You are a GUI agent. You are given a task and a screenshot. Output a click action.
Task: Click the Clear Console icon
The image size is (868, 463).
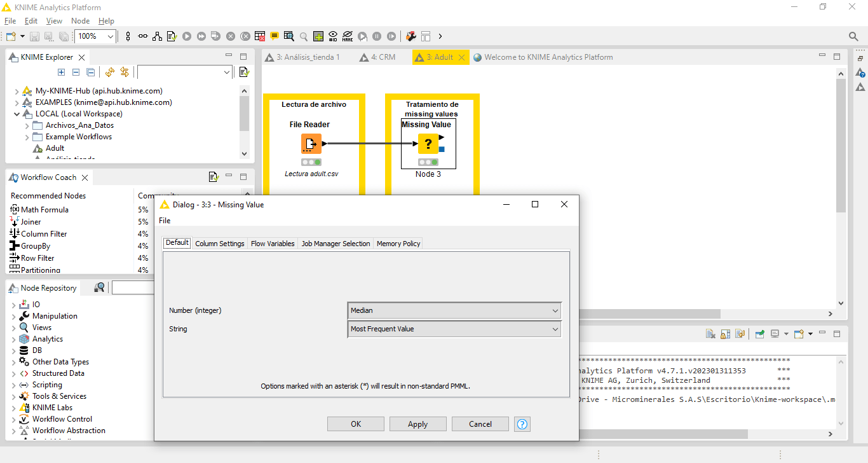tap(710, 334)
